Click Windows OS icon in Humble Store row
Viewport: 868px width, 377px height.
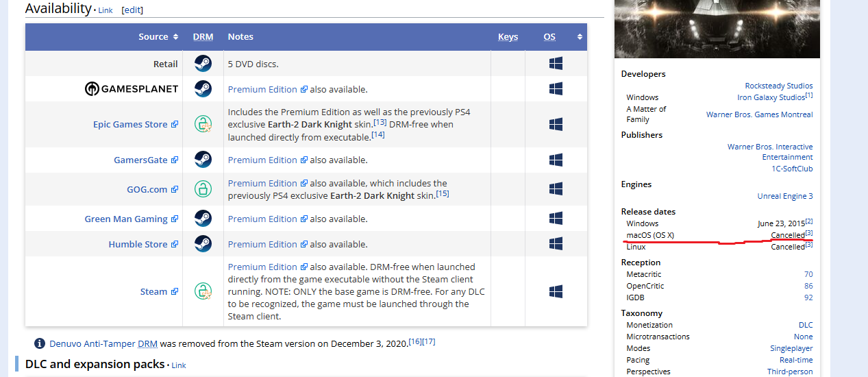coord(556,244)
